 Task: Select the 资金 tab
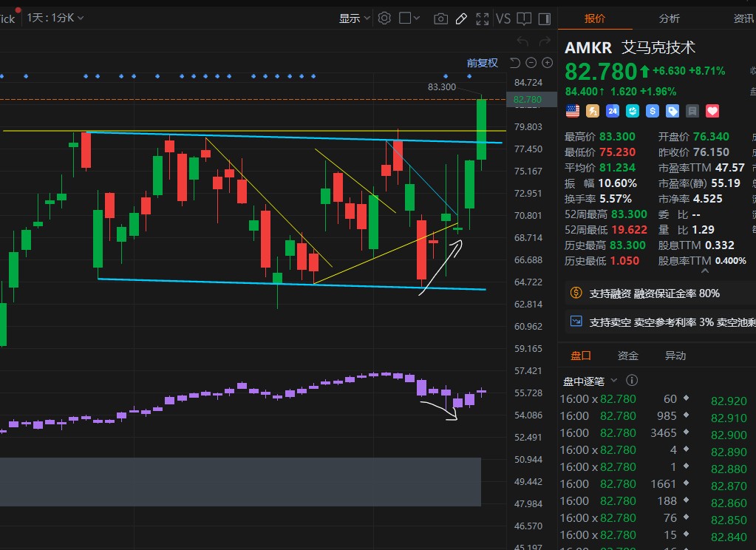627,356
